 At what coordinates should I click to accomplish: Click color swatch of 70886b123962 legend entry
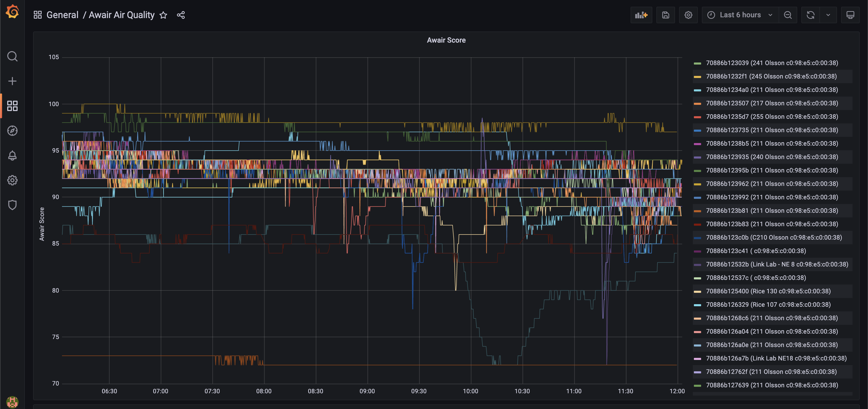(x=697, y=184)
